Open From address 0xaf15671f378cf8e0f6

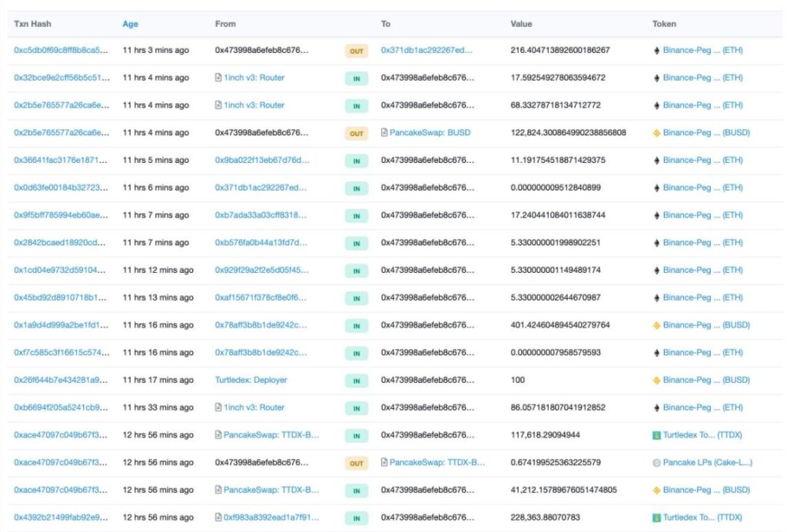pyautogui.click(x=261, y=298)
